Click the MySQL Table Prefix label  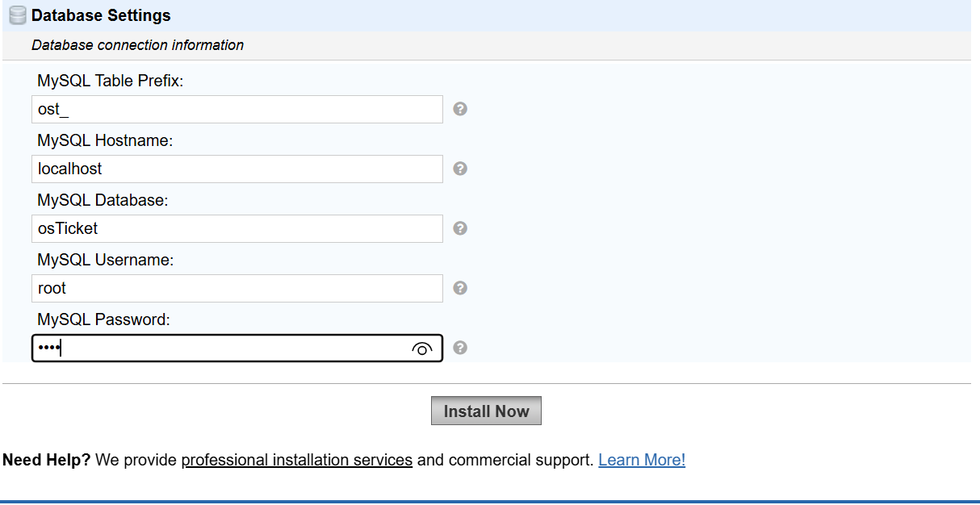click(111, 81)
